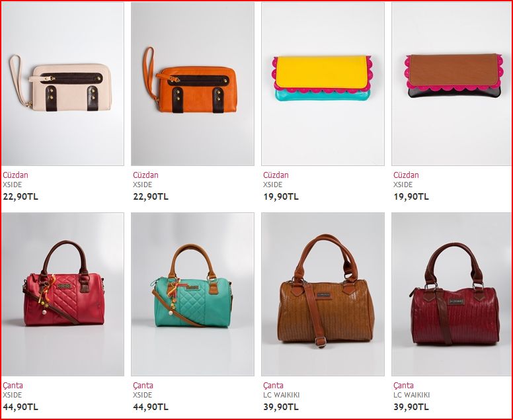Open the turquoise quilted handbag image
This screenshot has height=420, width=513.
192,294
